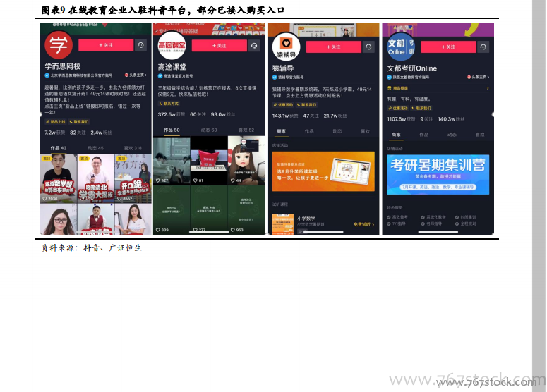
Task: Follow 高途课堂 with the red 关注 button
Action: [219, 46]
